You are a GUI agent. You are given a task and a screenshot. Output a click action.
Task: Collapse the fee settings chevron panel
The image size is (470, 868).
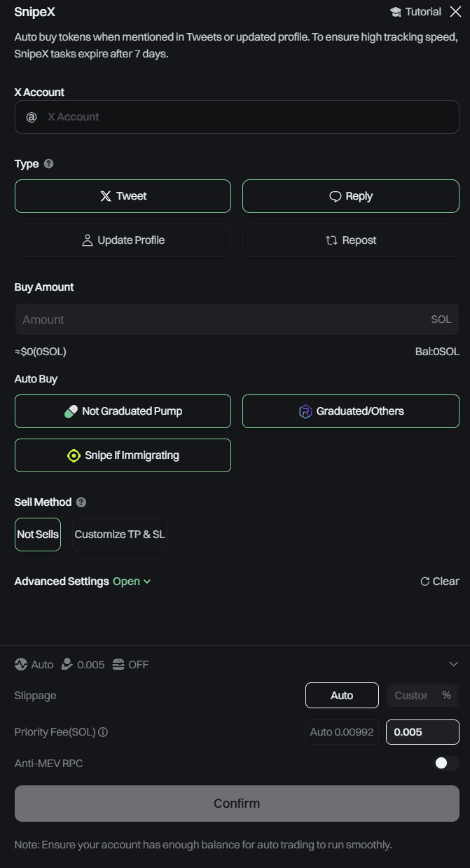[x=453, y=664]
